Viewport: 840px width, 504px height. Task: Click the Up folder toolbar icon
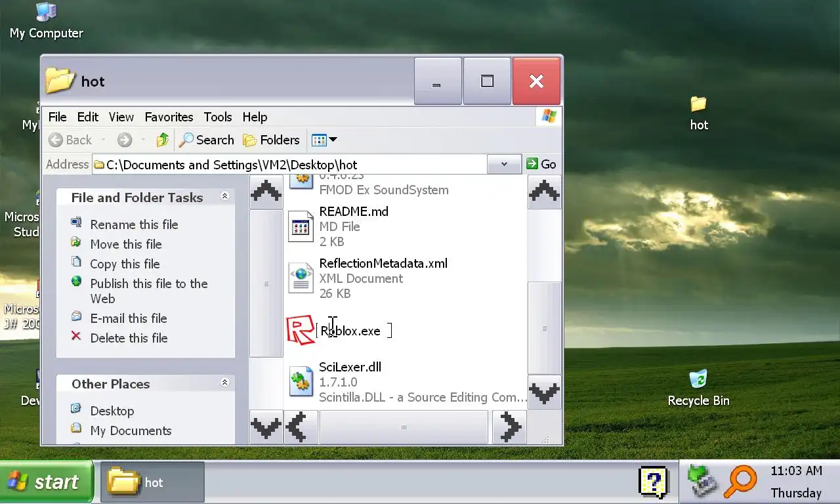pyautogui.click(x=163, y=140)
